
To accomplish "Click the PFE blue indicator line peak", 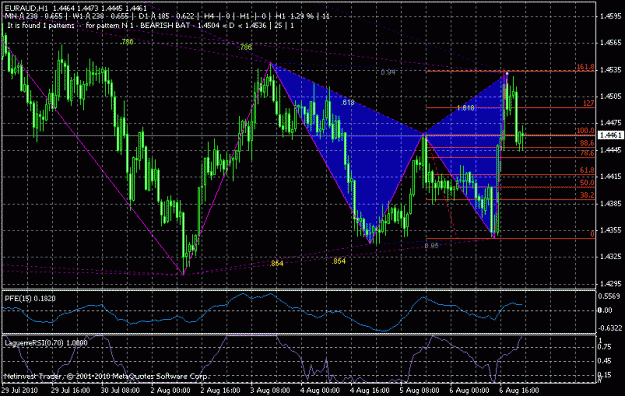I will [242, 294].
